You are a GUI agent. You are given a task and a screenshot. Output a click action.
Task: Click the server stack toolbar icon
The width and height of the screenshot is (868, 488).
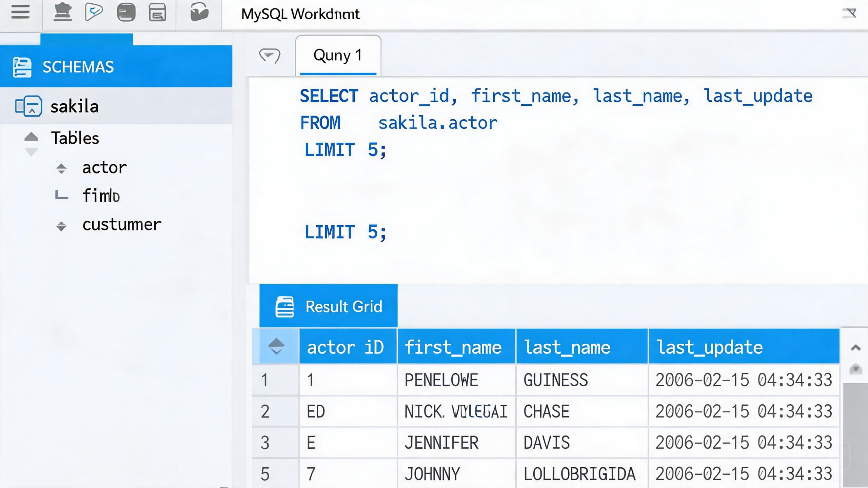tap(63, 13)
